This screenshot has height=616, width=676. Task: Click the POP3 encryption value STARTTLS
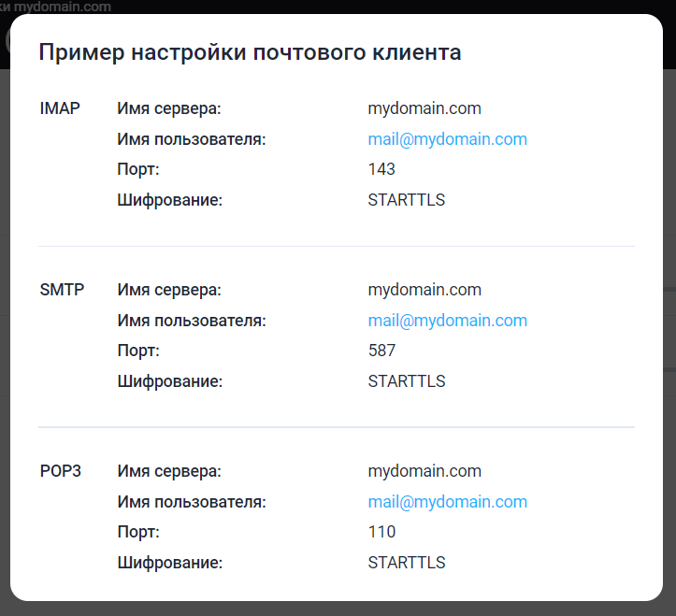click(x=406, y=563)
